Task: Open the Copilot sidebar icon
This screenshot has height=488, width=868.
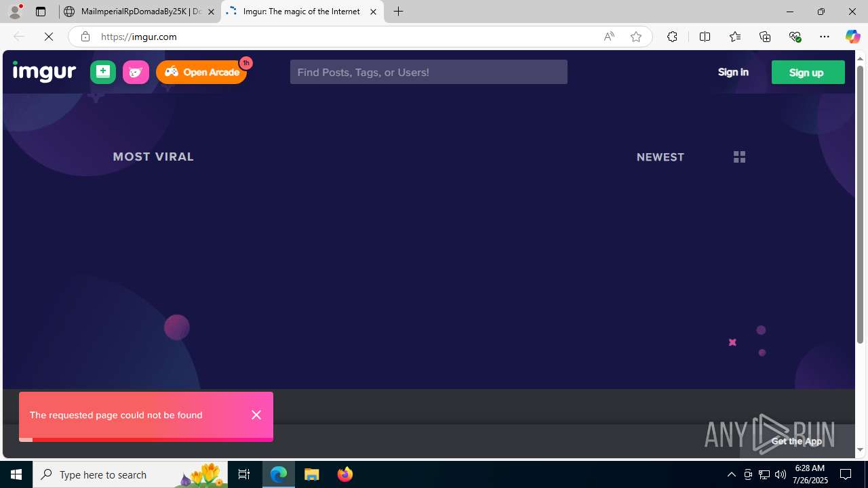Action: 852,37
